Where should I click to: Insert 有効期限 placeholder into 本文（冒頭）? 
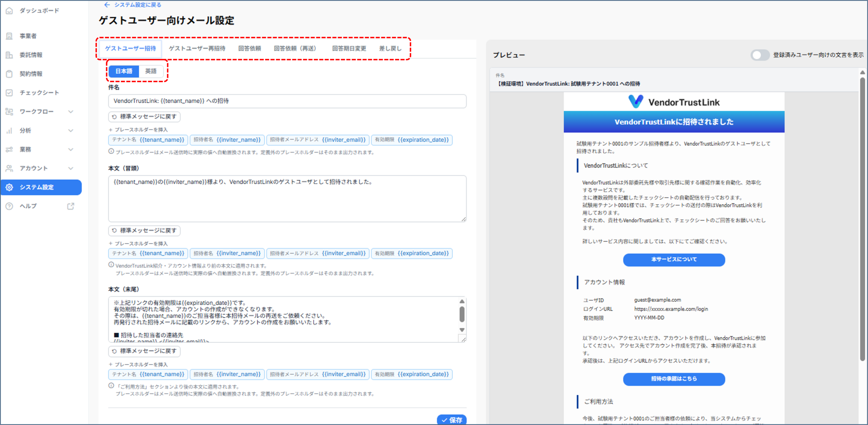[x=412, y=253]
